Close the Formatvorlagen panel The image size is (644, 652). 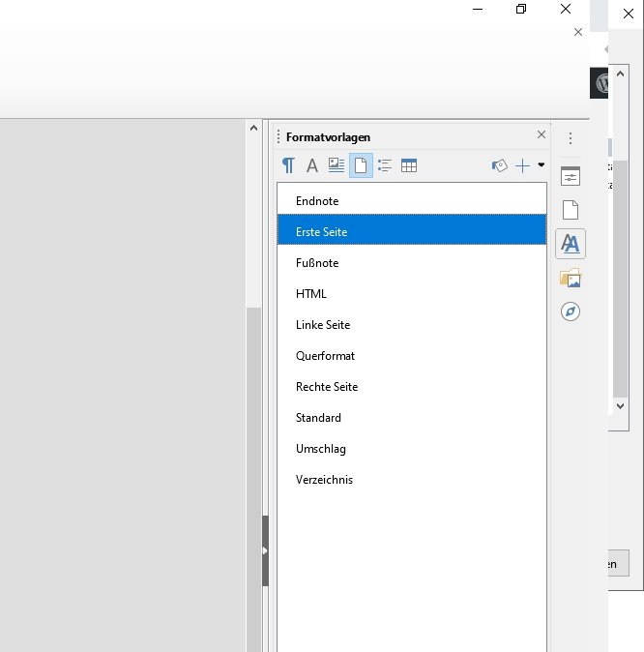[542, 135]
